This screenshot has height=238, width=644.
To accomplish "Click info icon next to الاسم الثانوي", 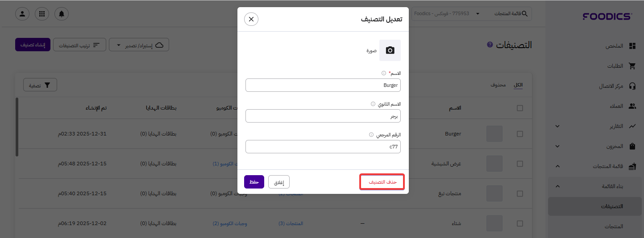I will (373, 104).
